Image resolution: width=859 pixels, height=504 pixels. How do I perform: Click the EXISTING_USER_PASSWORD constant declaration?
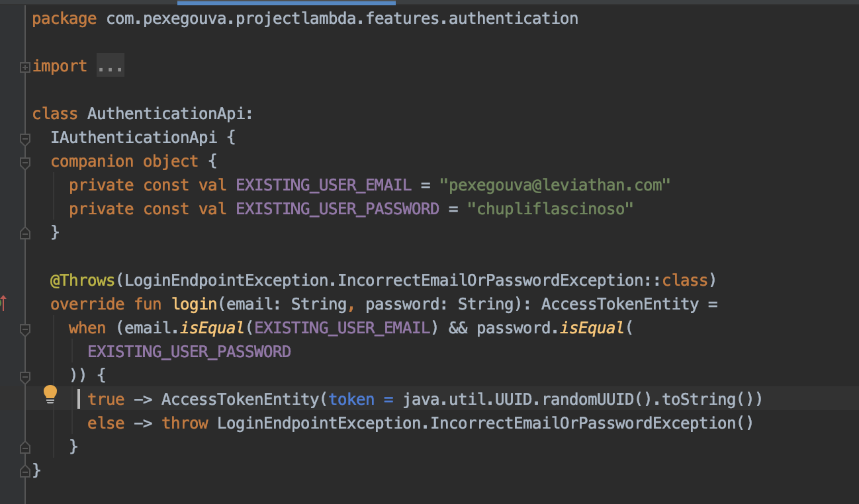click(338, 209)
